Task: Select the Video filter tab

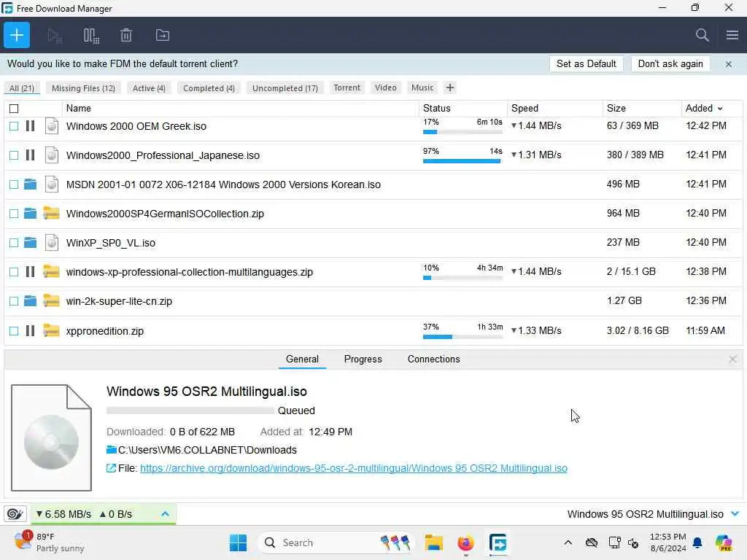Action: click(385, 87)
